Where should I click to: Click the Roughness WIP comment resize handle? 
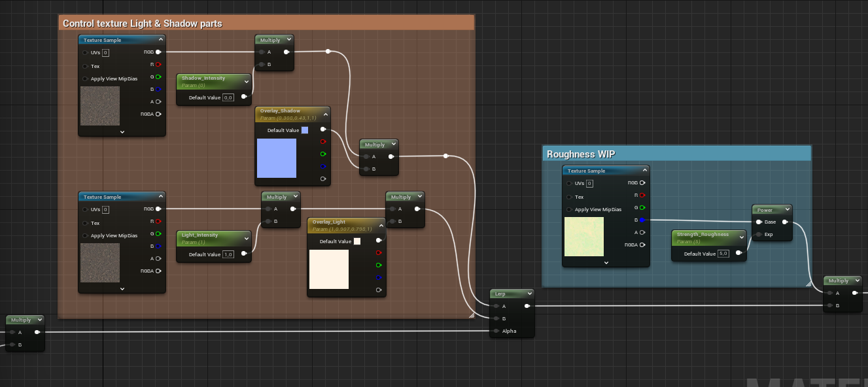point(807,283)
